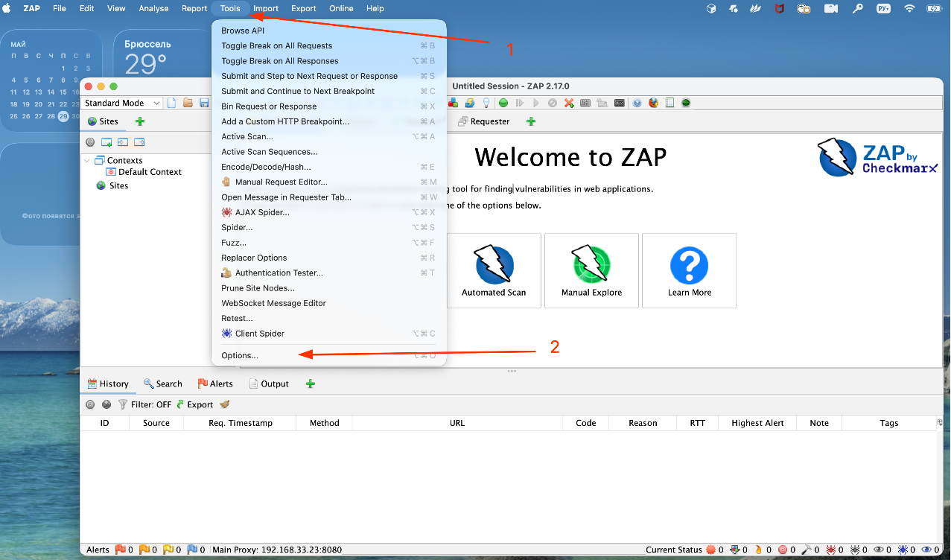Click the Open Session folder icon
Image resolution: width=951 pixels, height=560 pixels.
tap(188, 103)
